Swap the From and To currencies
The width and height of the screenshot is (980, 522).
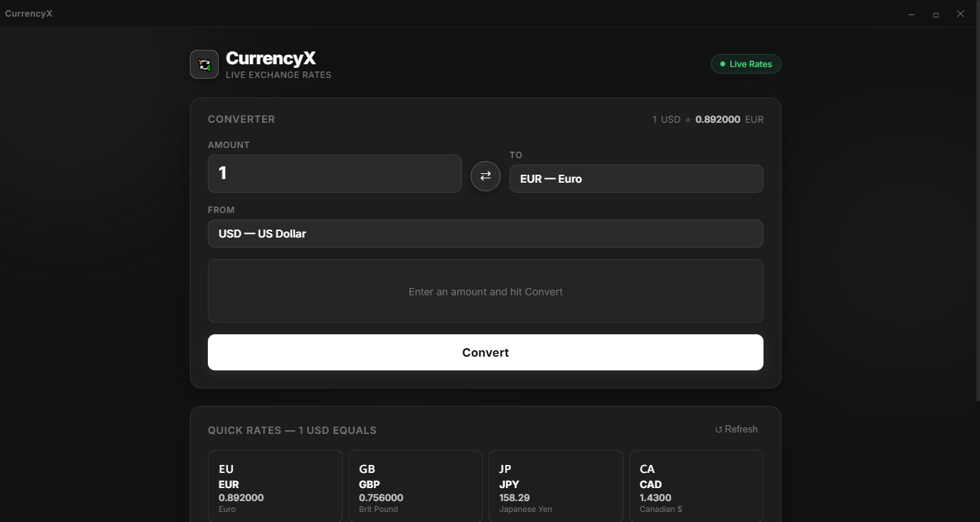click(486, 175)
